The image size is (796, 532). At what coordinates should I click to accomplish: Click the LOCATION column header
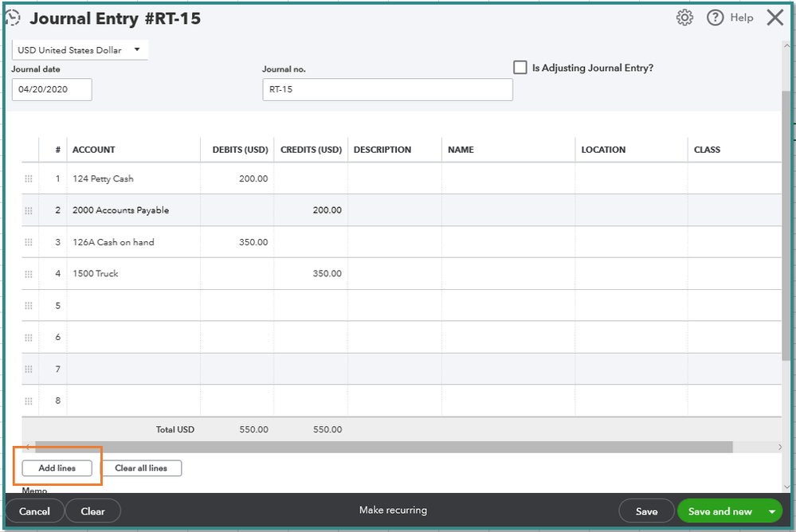[603, 150]
